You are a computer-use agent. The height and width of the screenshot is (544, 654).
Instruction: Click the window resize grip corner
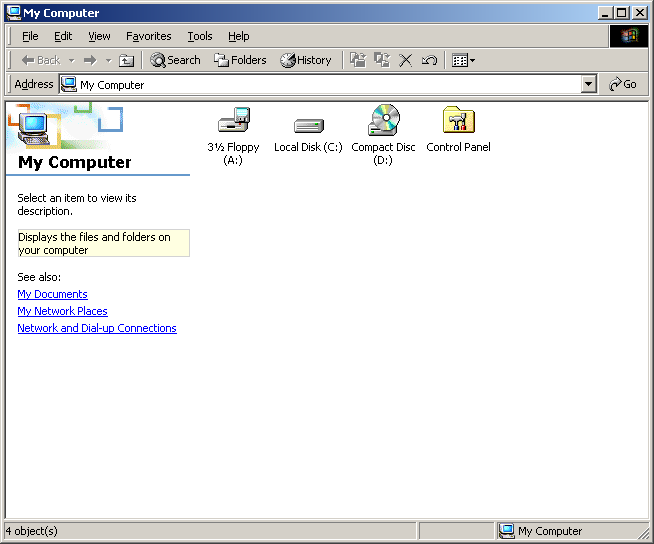coord(644,534)
